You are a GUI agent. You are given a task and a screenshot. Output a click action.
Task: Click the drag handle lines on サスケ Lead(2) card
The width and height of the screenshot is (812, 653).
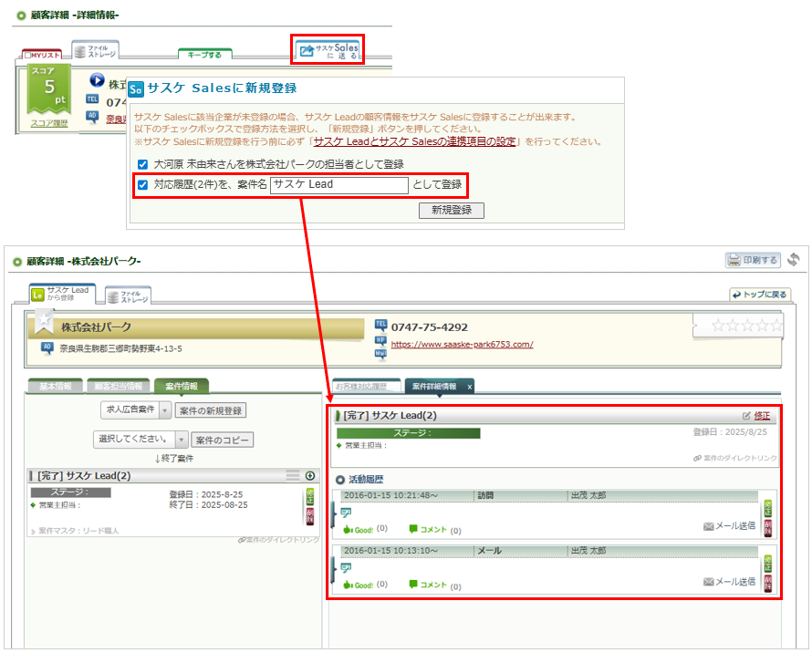point(293,475)
